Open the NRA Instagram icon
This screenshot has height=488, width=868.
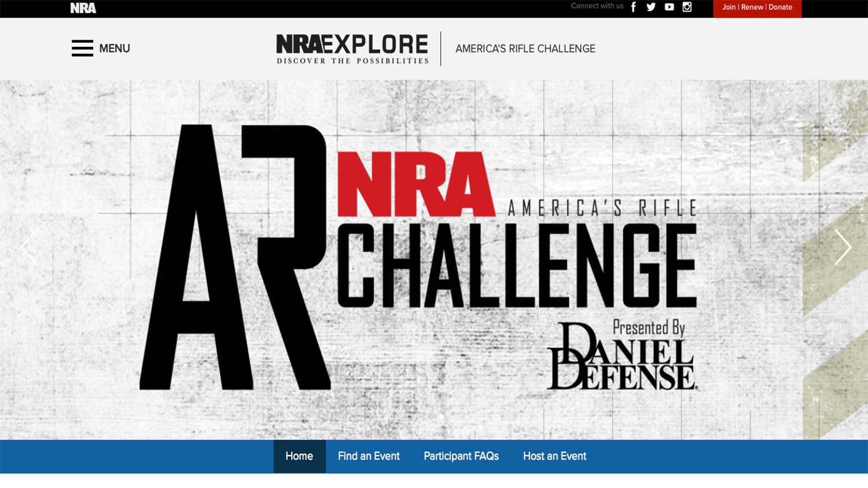coord(687,7)
